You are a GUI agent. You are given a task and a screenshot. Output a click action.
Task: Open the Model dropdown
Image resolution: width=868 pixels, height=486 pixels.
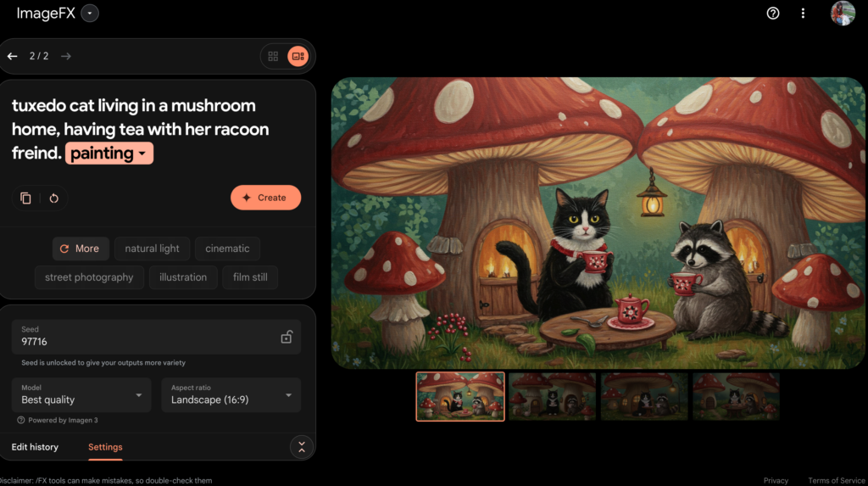pos(81,395)
